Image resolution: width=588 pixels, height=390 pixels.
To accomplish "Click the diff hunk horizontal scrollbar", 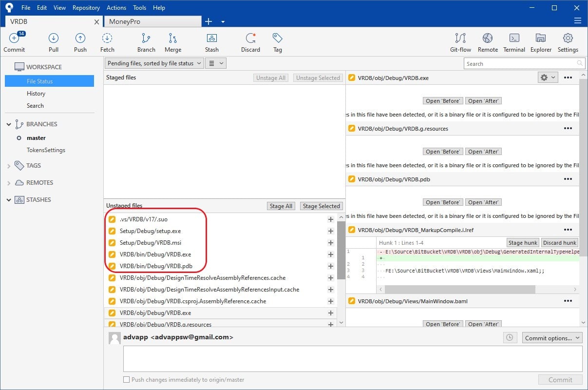I will pyautogui.click(x=460, y=290).
